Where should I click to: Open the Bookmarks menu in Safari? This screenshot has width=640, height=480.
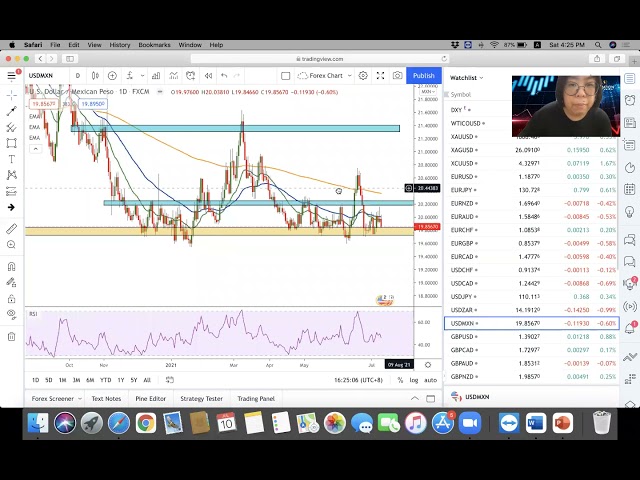click(x=154, y=45)
